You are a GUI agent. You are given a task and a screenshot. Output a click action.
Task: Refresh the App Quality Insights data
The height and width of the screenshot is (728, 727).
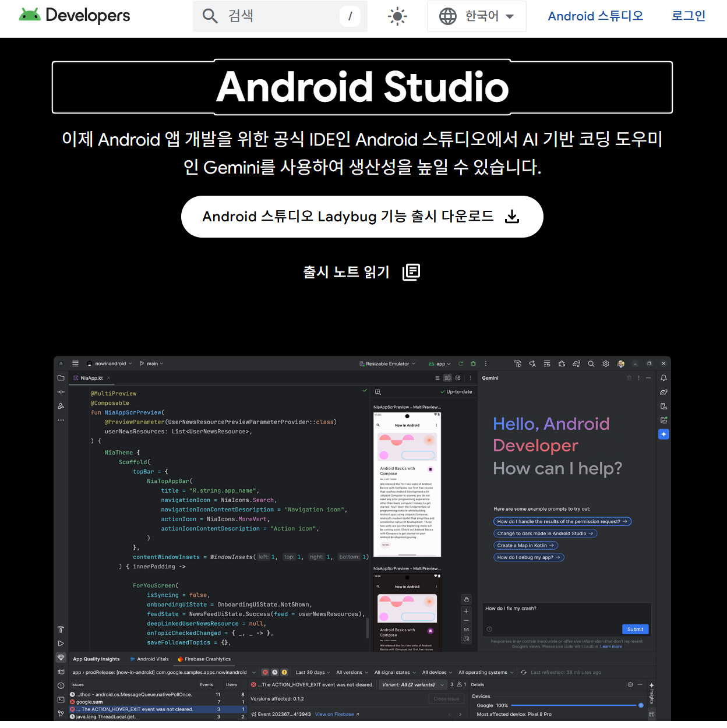click(524, 672)
